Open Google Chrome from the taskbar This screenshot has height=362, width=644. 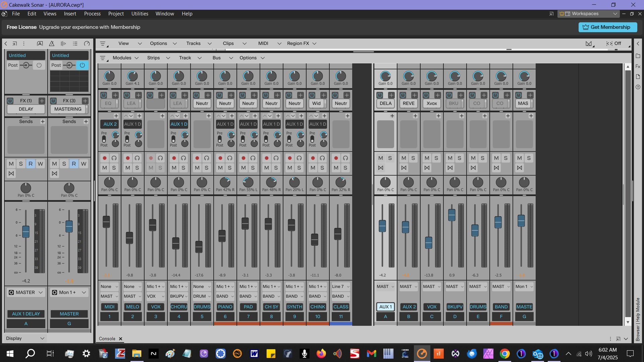coord(504,354)
